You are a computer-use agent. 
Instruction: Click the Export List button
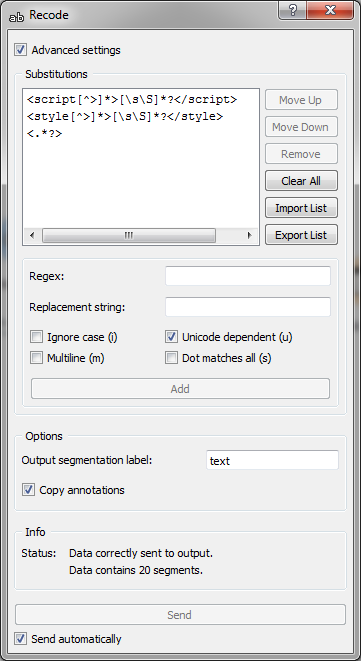301,235
